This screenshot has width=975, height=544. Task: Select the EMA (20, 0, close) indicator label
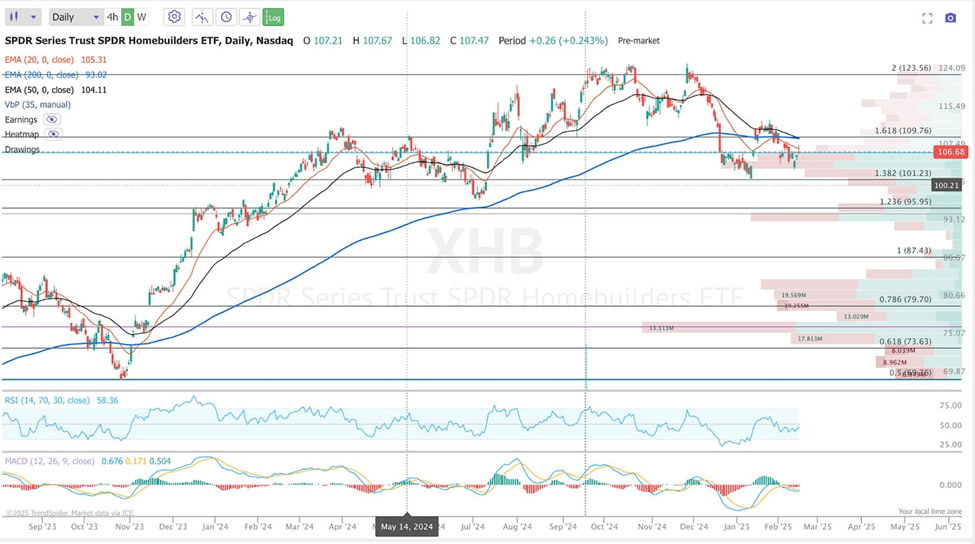tap(39, 60)
